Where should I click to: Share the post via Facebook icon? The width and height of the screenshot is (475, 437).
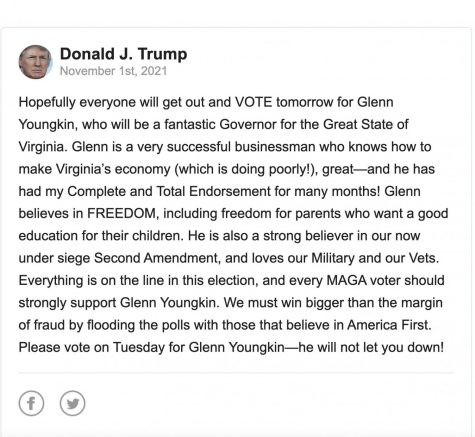(x=31, y=403)
